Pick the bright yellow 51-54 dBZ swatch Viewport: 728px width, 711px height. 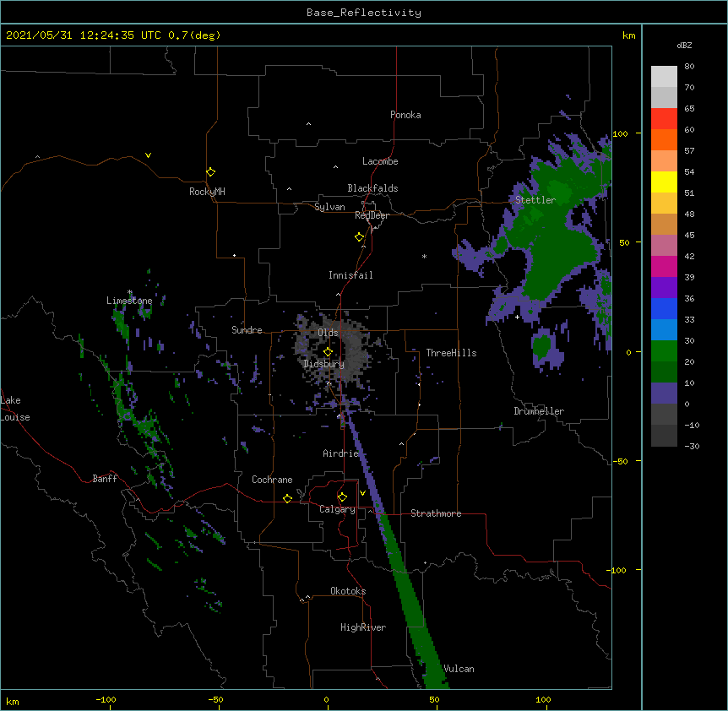click(x=664, y=182)
